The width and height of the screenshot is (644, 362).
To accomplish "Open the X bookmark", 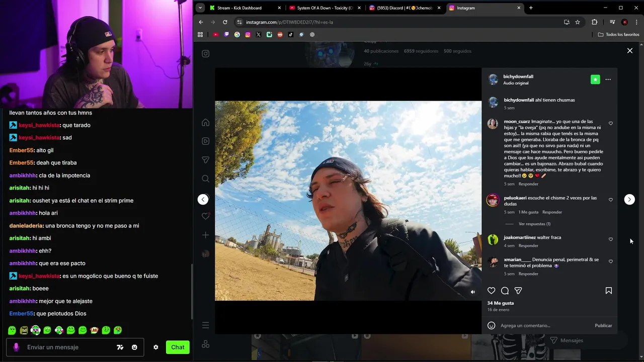I will click(259, 35).
